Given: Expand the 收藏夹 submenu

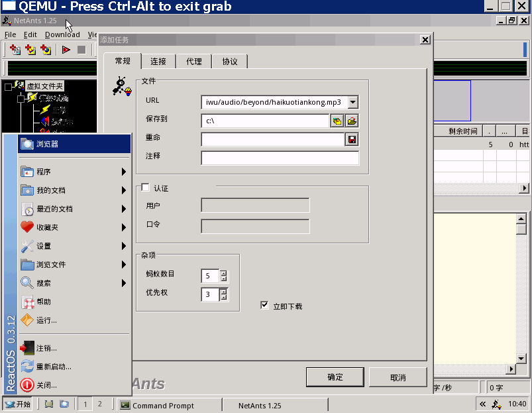Looking at the screenshot, I should (x=74, y=227).
